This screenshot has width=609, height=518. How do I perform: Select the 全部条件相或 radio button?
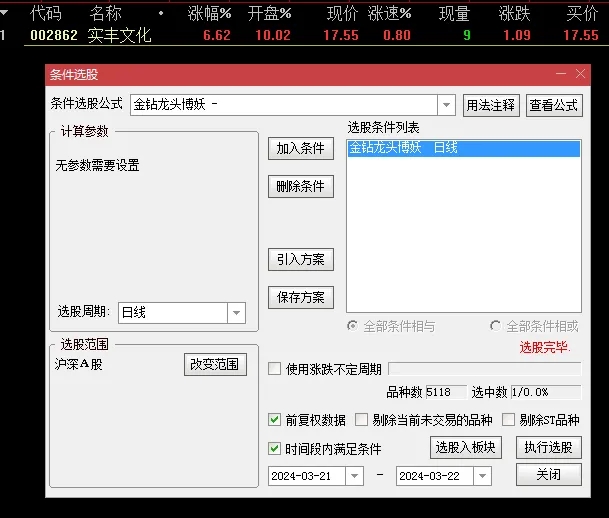[496, 326]
